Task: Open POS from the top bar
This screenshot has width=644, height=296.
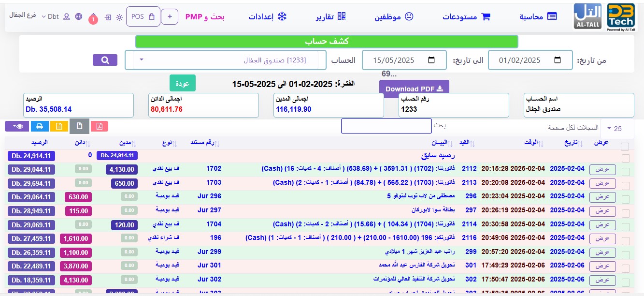Action: coord(143,16)
